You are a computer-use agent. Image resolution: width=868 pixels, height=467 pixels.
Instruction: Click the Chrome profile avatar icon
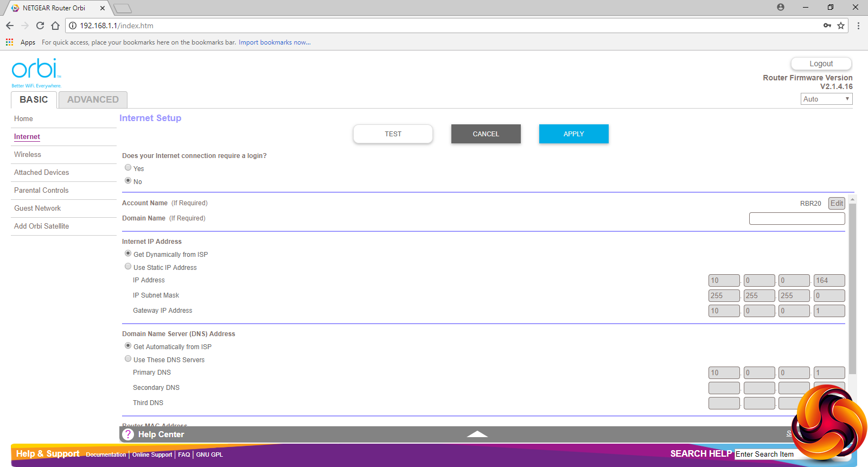pos(781,7)
